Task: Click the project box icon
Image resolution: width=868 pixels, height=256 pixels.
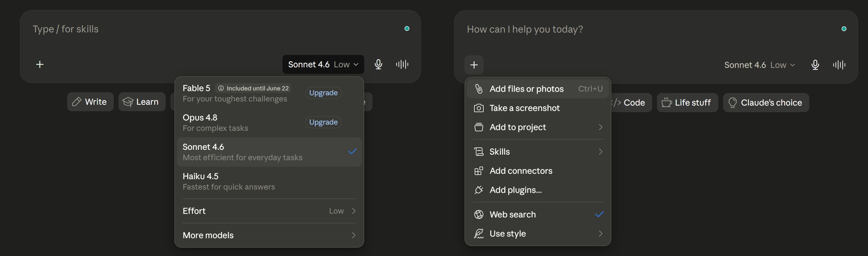Action: (x=479, y=127)
